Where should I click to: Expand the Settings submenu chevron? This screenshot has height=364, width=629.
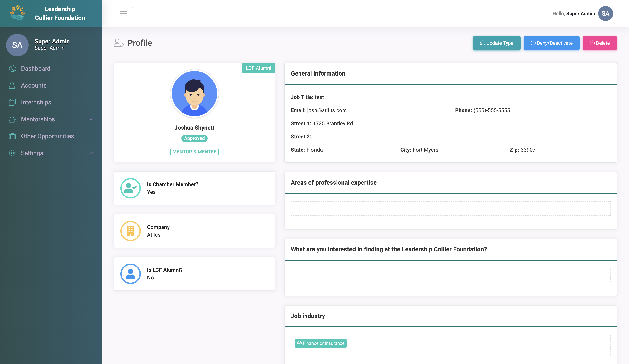pyautogui.click(x=91, y=153)
